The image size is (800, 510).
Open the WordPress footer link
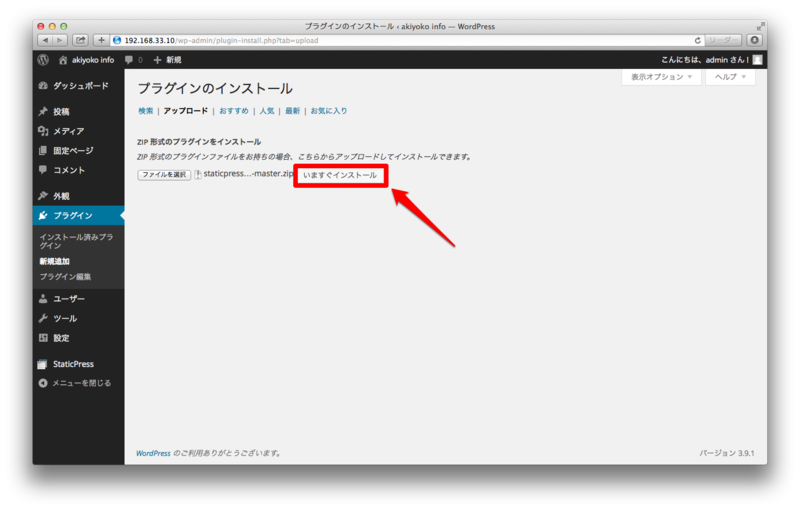(x=153, y=453)
